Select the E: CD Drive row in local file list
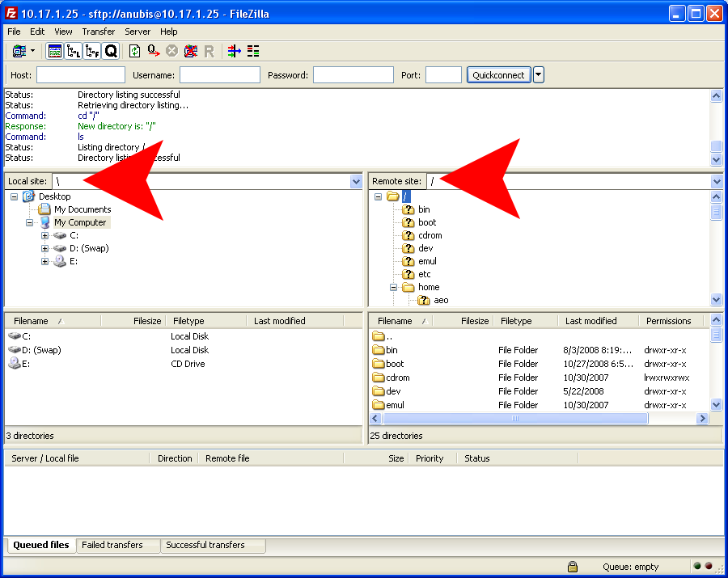The image size is (728, 578). coord(184,364)
